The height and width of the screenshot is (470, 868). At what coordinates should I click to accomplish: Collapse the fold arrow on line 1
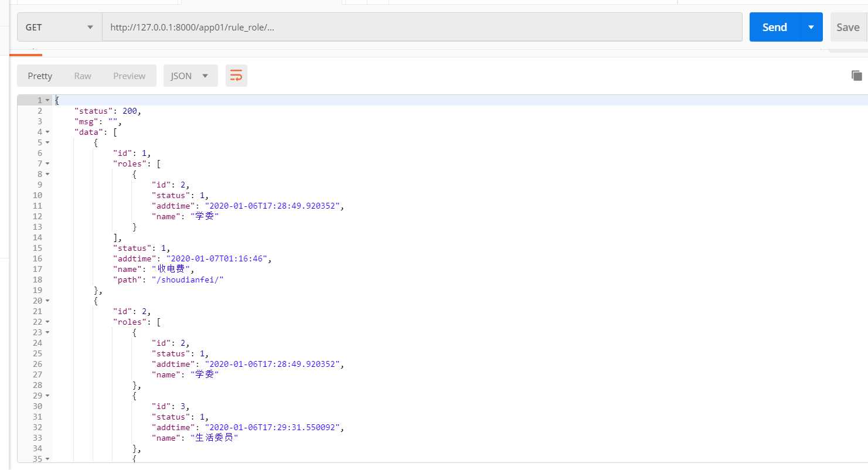click(47, 100)
